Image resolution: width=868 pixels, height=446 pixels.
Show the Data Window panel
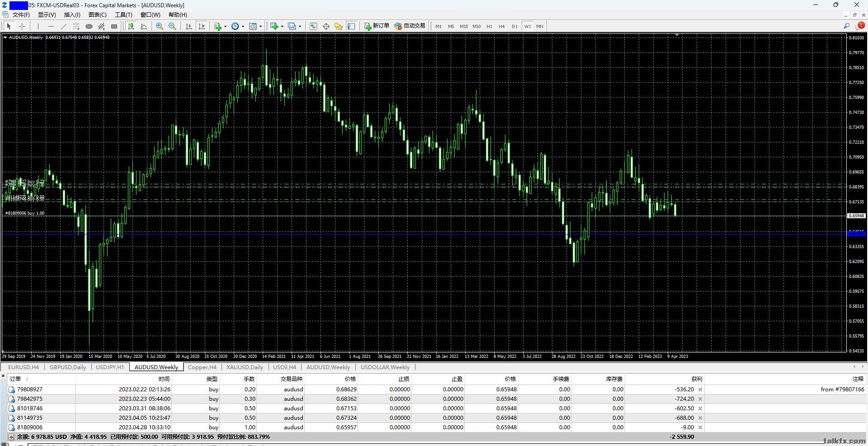pos(326,26)
